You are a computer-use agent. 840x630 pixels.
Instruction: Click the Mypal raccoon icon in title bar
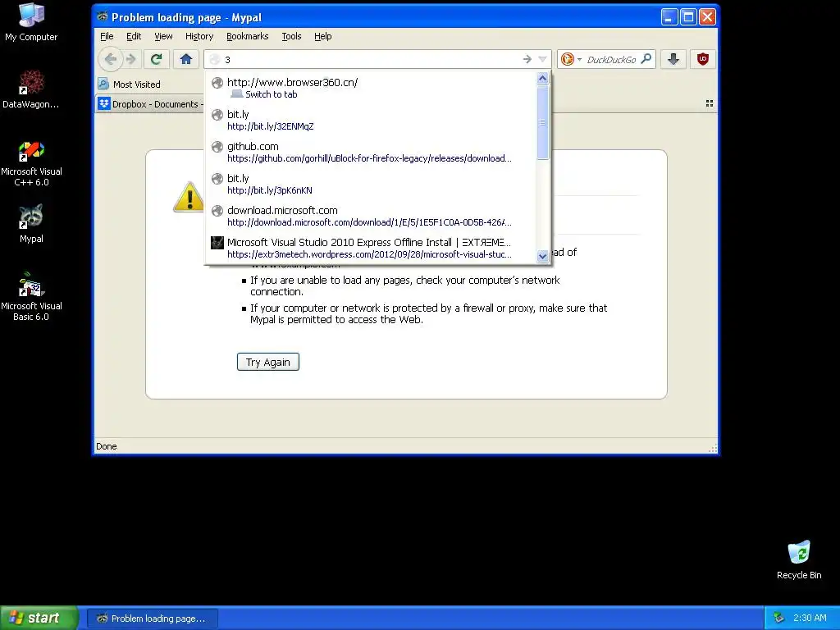(x=103, y=16)
